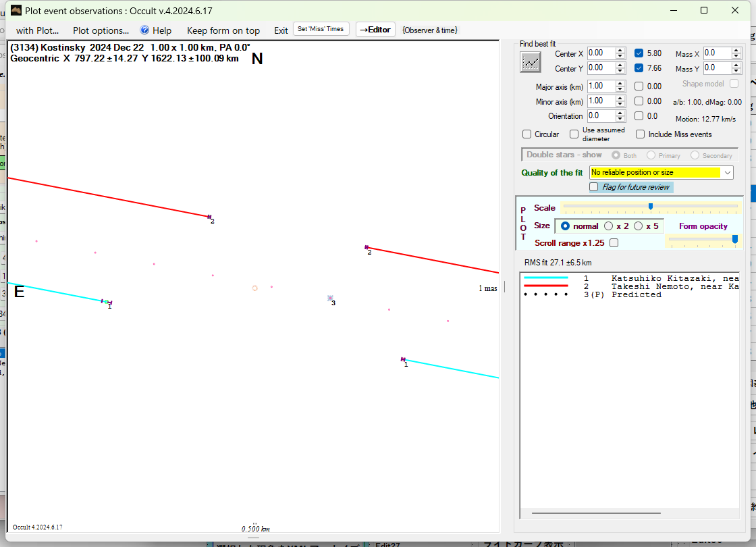Screen dimensions: 756x547
Task: Select x 2 plot size radio button
Action: 609,226
